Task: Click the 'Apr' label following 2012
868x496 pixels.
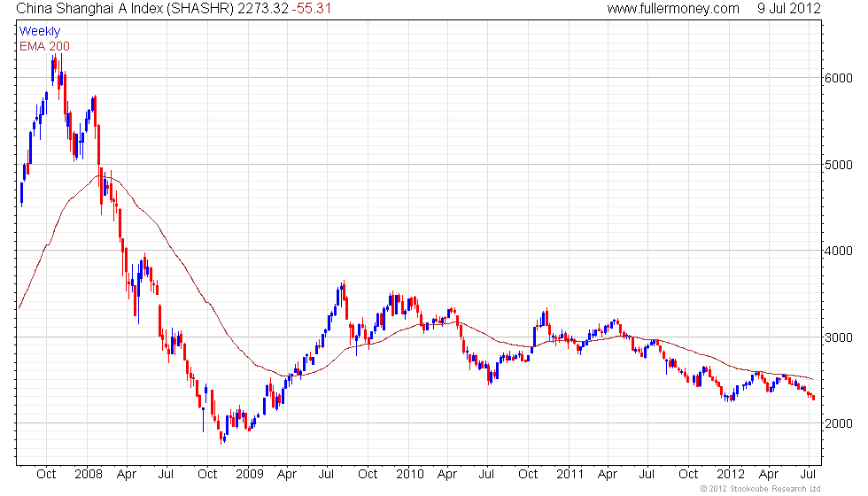Action: (769, 475)
